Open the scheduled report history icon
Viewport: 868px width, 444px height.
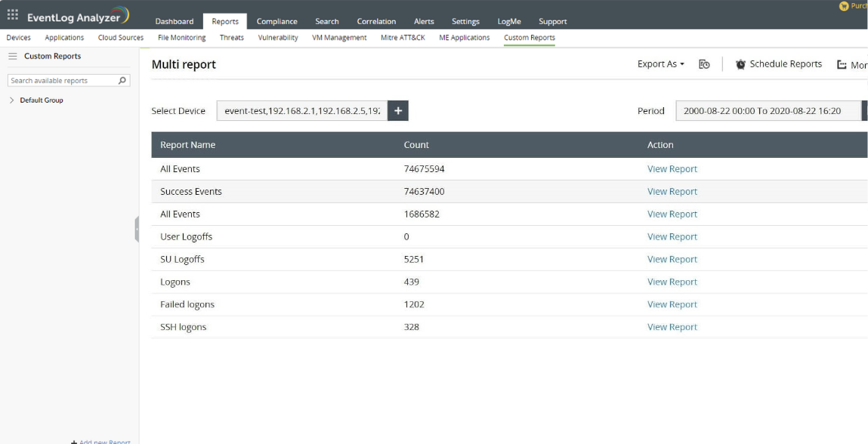(704, 65)
